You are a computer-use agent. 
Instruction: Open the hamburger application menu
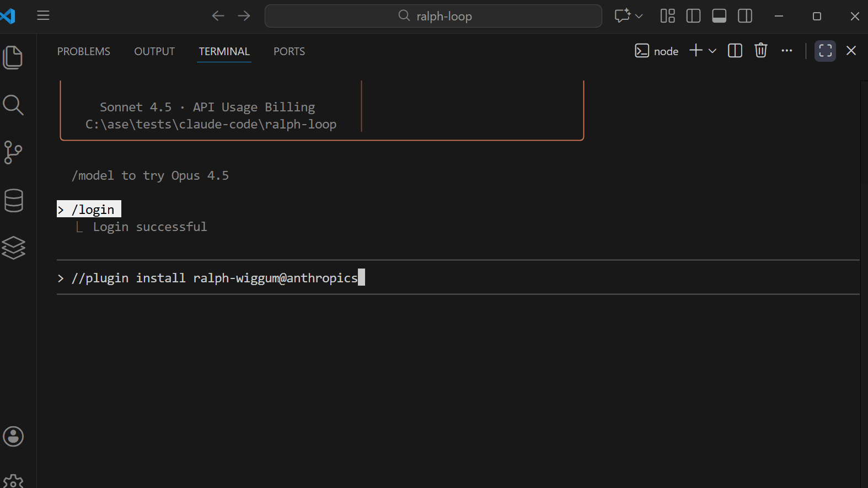(43, 16)
